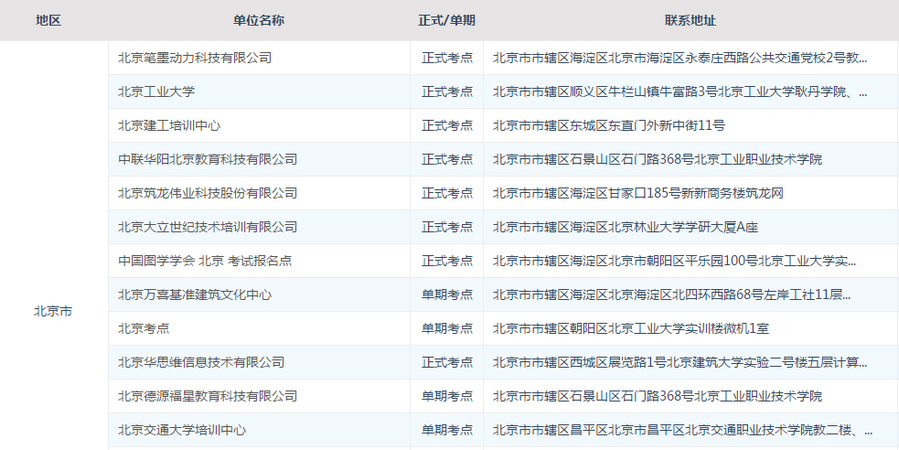Click the 永泰庄西路公共交通党校 address

pyautogui.click(x=680, y=58)
